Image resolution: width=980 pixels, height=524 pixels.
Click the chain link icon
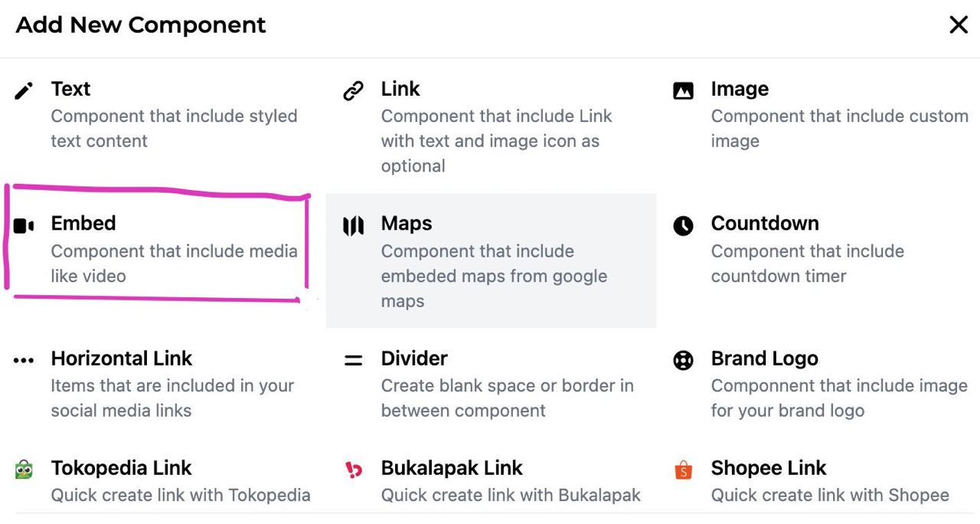pyautogui.click(x=353, y=91)
